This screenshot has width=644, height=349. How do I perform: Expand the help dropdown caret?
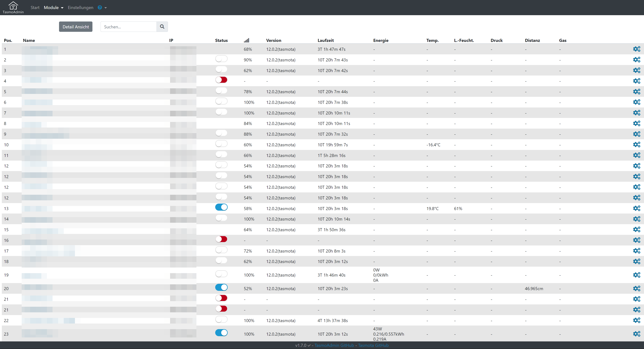106,8
